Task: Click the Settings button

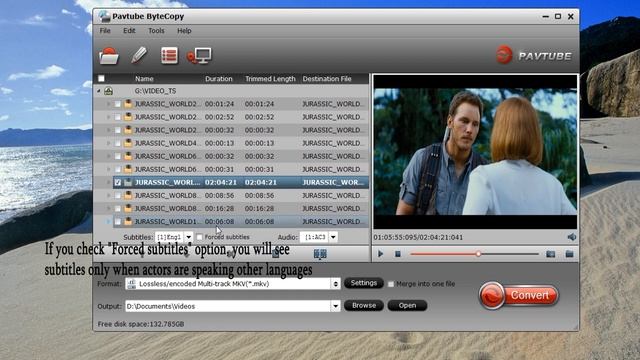Action: [x=364, y=283]
